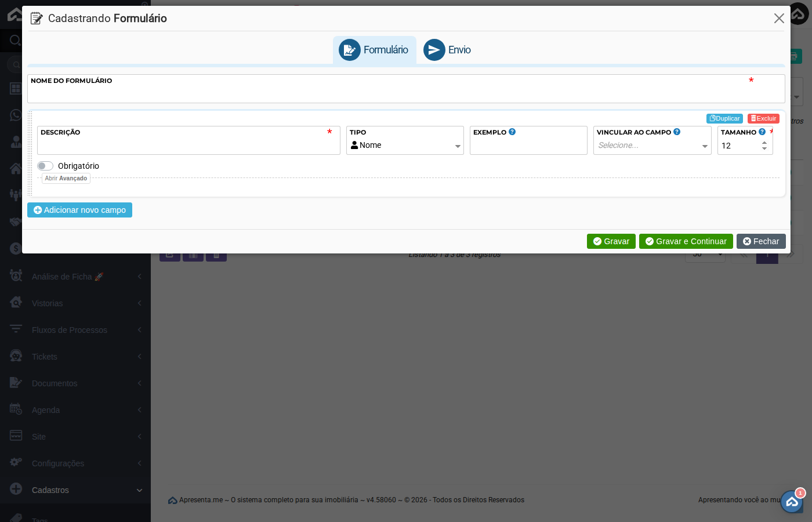Open the Tipo dropdown showing Nome
812x522 pixels.
click(405, 146)
